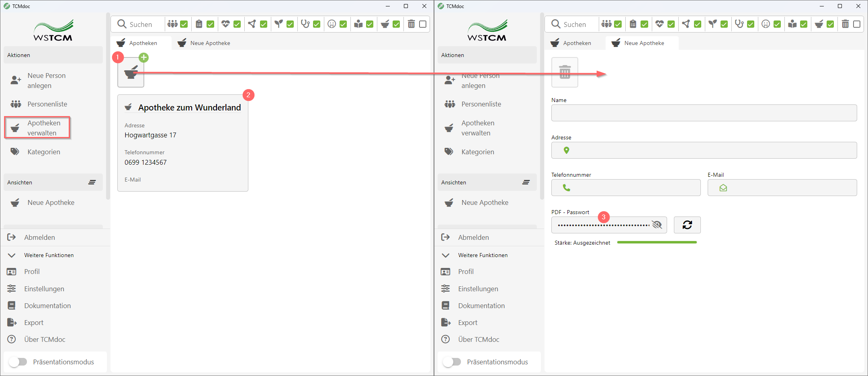Click the add new pharmacy button with plus badge
The width and height of the screenshot is (868, 376).
(x=131, y=73)
